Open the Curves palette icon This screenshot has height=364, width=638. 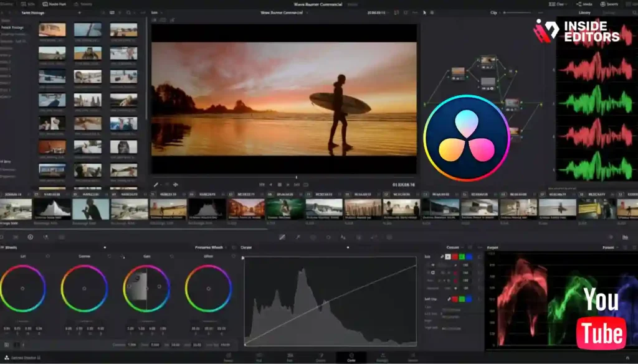tap(282, 237)
